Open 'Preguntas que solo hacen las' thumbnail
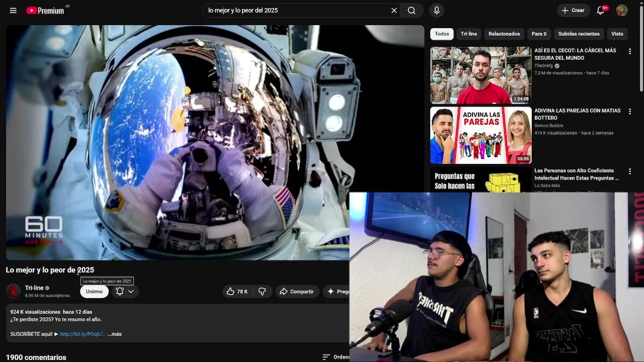The height and width of the screenshot is (362, 644). tap(480, 179)
